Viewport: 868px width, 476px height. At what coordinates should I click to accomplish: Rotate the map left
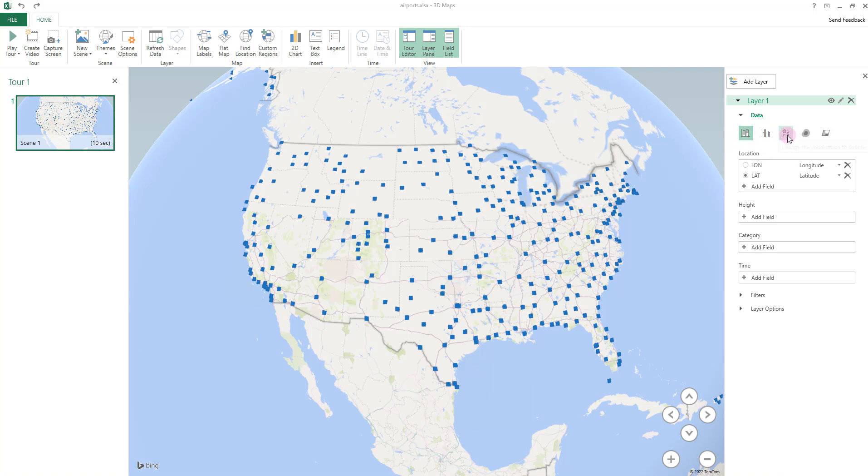coord(671,414)
